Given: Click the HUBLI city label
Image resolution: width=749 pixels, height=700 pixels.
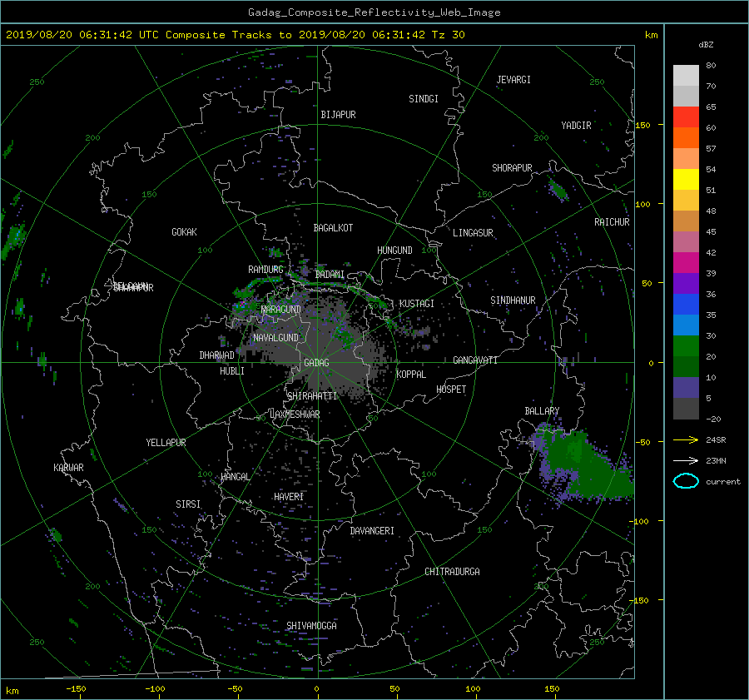Looking at the screenshot, I should click(232, 371).
